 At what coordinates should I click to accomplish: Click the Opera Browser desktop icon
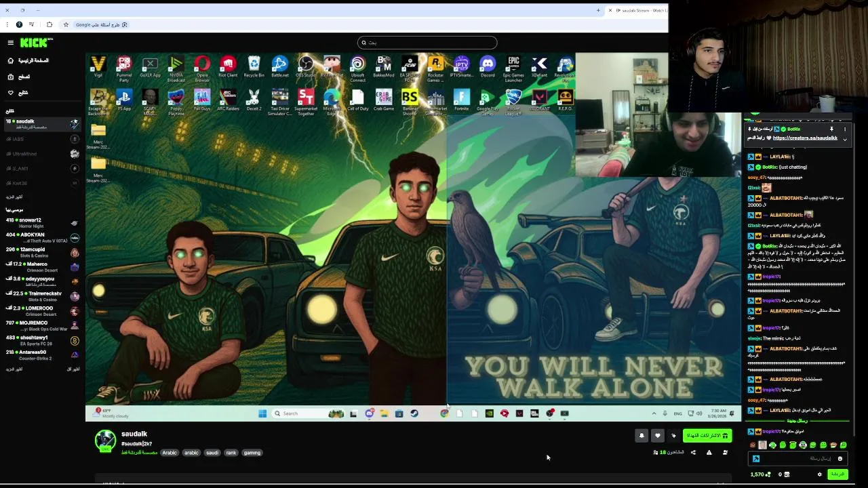tap(202, 68)
